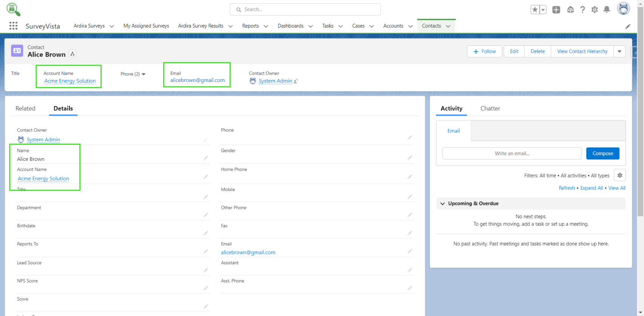Click the Write an email input field

click(x=512, y=153)
